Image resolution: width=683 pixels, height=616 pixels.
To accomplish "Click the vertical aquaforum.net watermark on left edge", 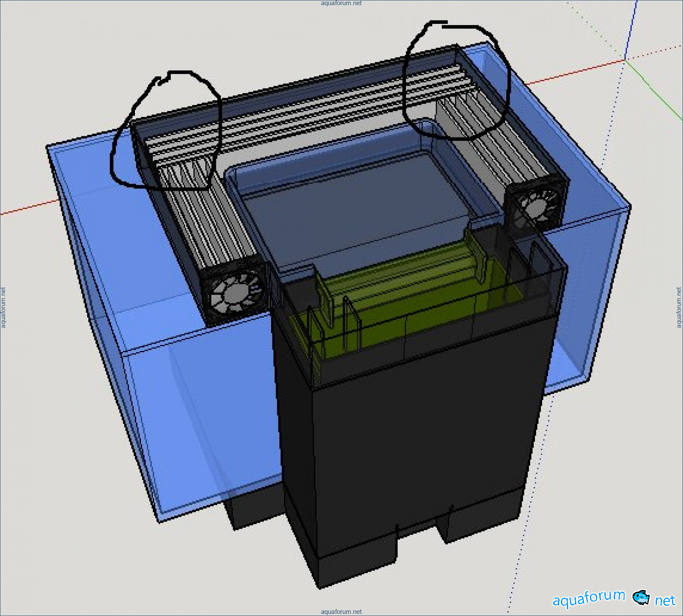I will (x=3, y=308).
